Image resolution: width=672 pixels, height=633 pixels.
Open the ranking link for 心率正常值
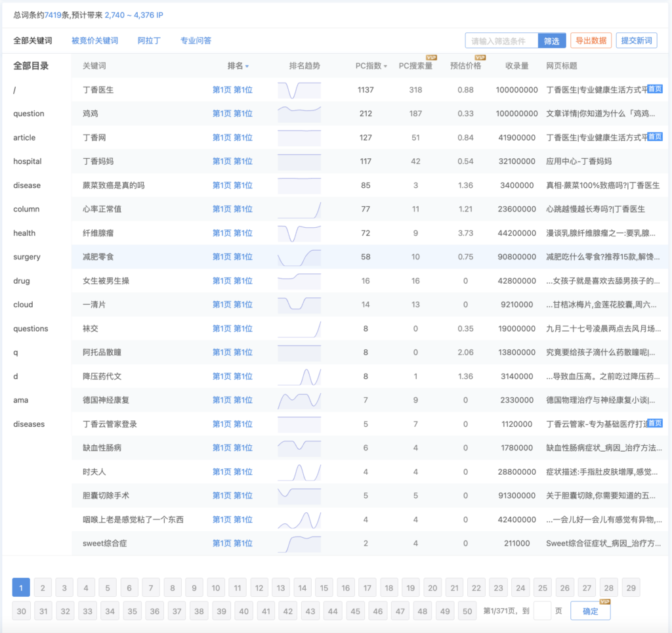pyautogui.click(x=232, y=209)
